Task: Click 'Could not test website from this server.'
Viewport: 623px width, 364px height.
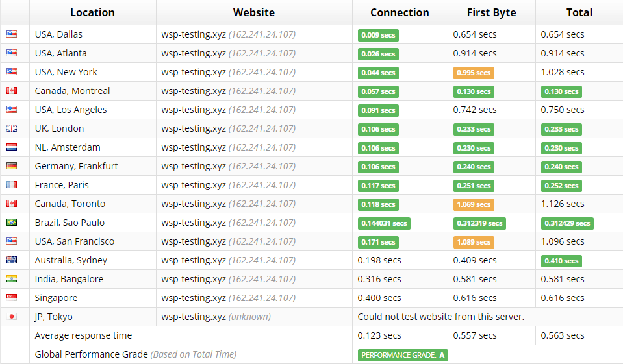Action: 441,317
